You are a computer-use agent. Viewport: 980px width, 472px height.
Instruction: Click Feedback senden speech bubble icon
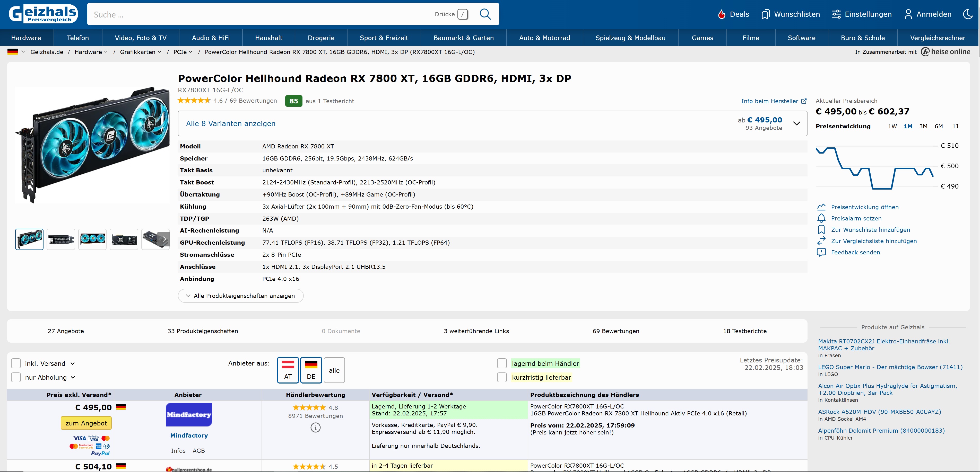pos(821,252)
